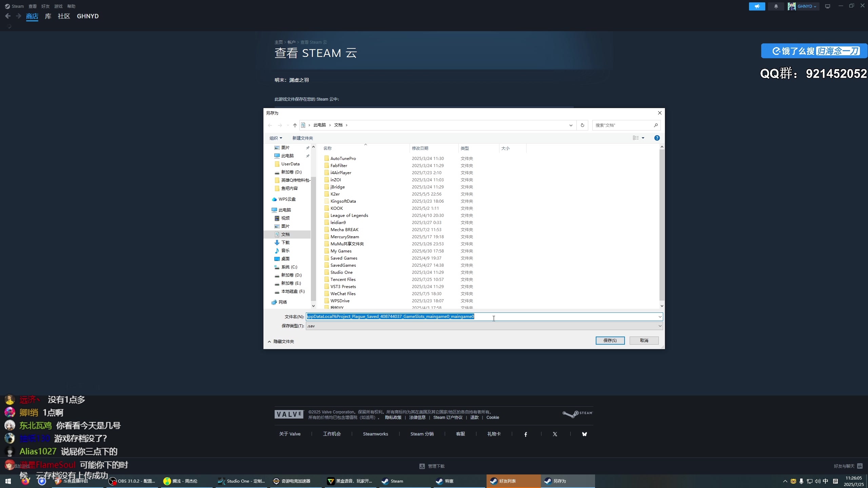Screen dimensions: 868x488
Task: Open the AutoTunePro folder
Action: tap(343, 158)
